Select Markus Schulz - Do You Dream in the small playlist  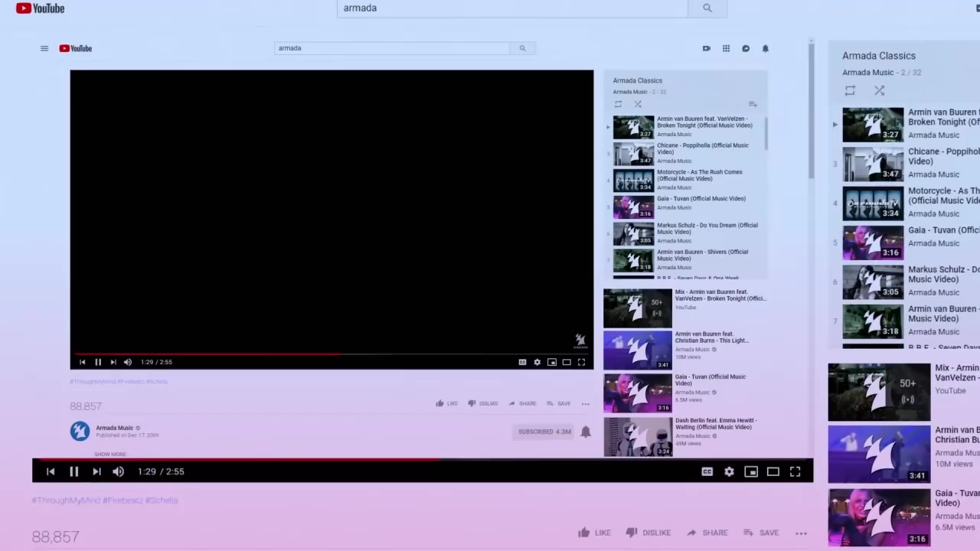[x=685, y=233]
